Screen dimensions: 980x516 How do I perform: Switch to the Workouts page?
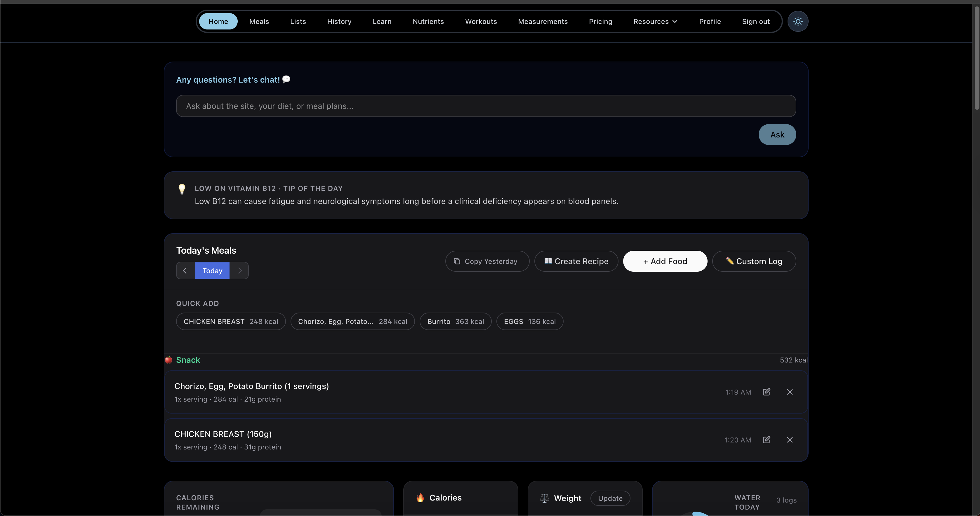point(481,21)
